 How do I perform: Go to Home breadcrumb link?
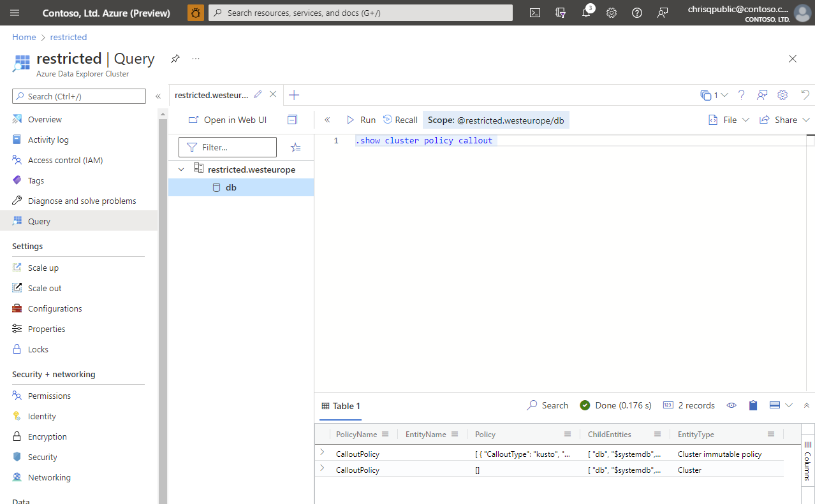point(24,37)
